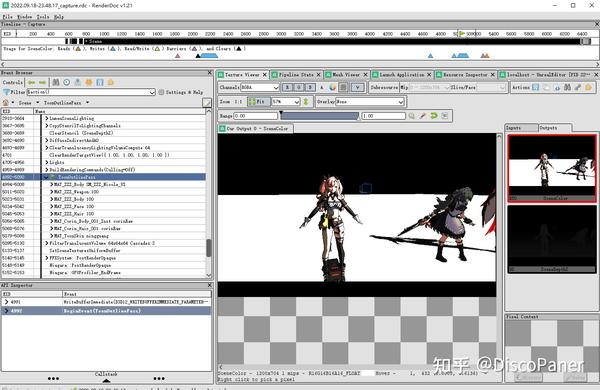The width and height of the screenshot is (600, 390).
Task: Toggle the B channel button
Action: (x=311, y=87)
